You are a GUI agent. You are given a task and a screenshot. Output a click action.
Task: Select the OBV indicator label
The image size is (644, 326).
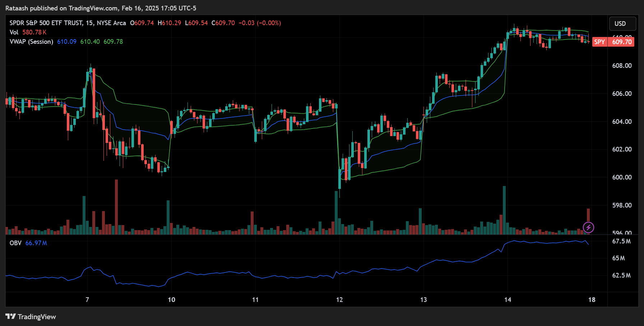(15, 243)
